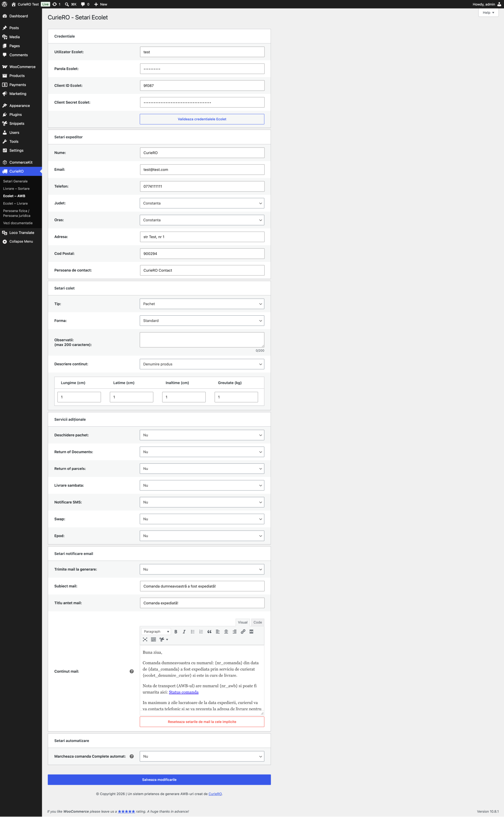Open the Oras dropdown
The image size is (504, 817).
click(x=202, y=220)
